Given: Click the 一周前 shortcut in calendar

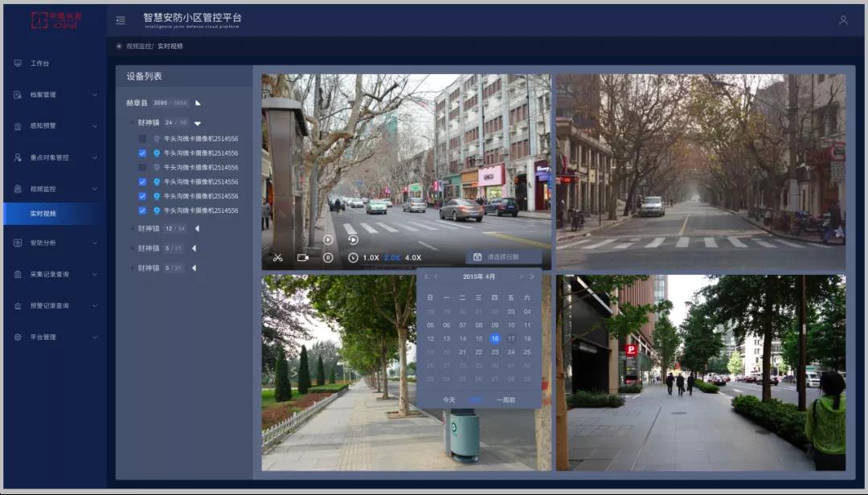Looking at the screenshot, I should click(x=506, y=399).
